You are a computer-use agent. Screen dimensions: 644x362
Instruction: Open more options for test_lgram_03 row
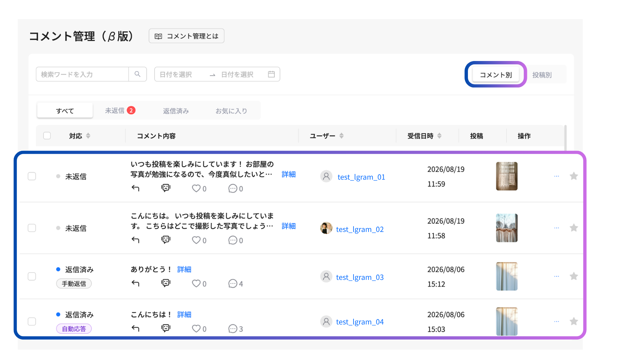tap(556, 276)
